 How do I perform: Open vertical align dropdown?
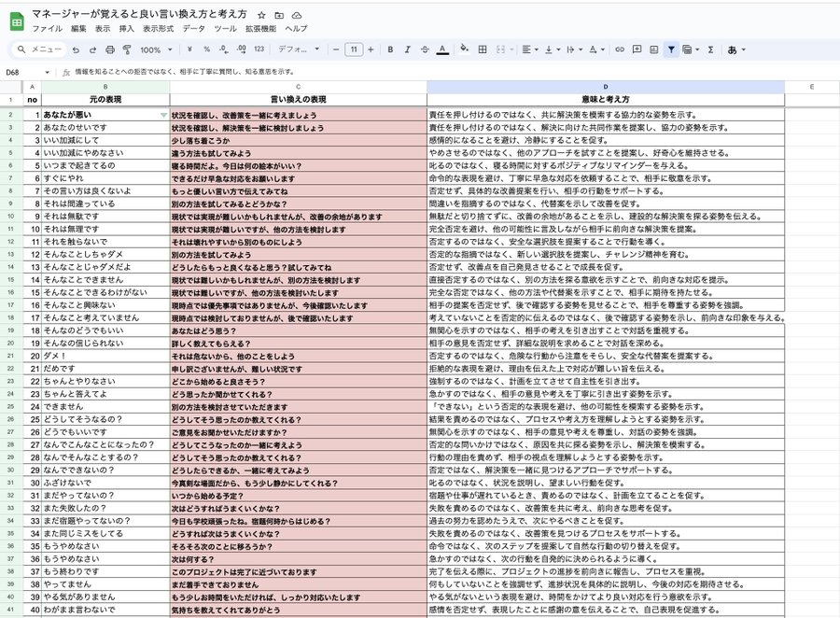click(x=552, y=49)
